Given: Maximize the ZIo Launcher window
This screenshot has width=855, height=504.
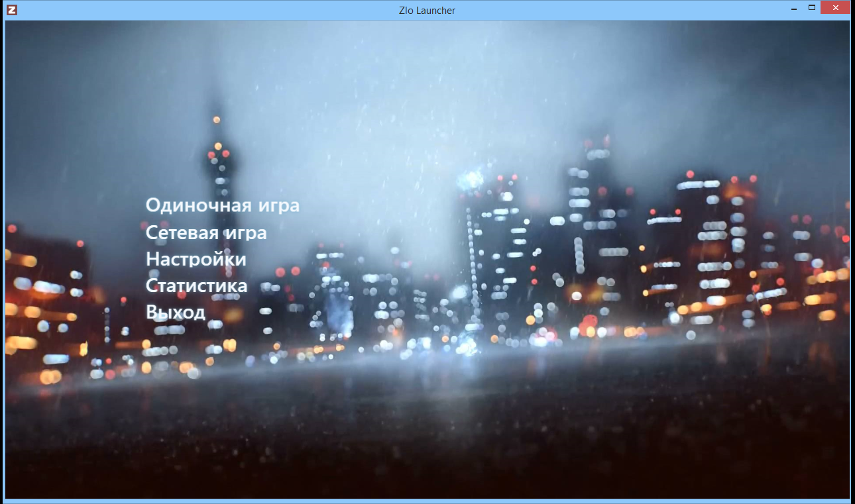Looking at the screenshot, I should click(811, 7).
